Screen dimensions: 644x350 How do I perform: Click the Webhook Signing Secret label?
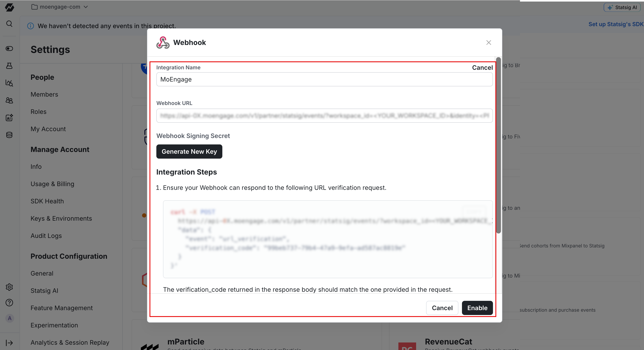(193, 136)
